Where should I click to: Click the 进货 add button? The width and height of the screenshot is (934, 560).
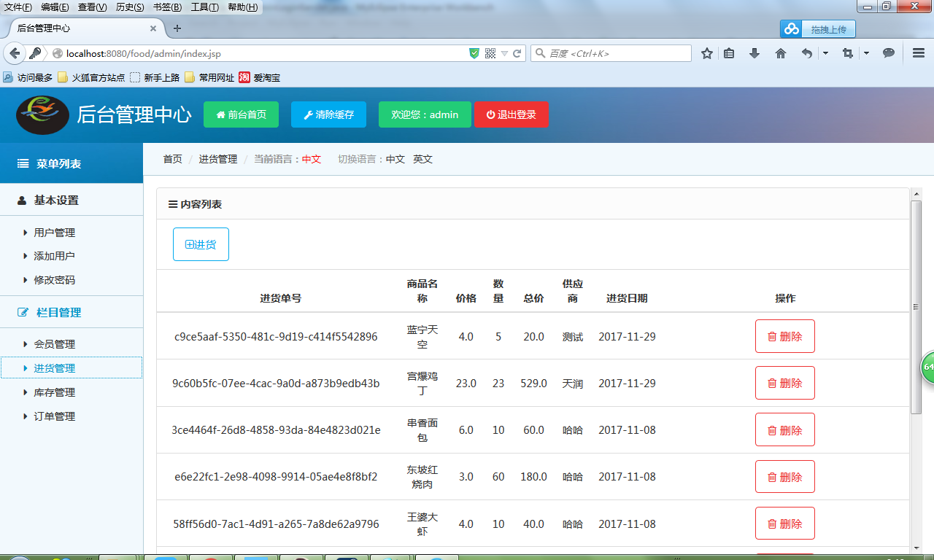[201, 244]
